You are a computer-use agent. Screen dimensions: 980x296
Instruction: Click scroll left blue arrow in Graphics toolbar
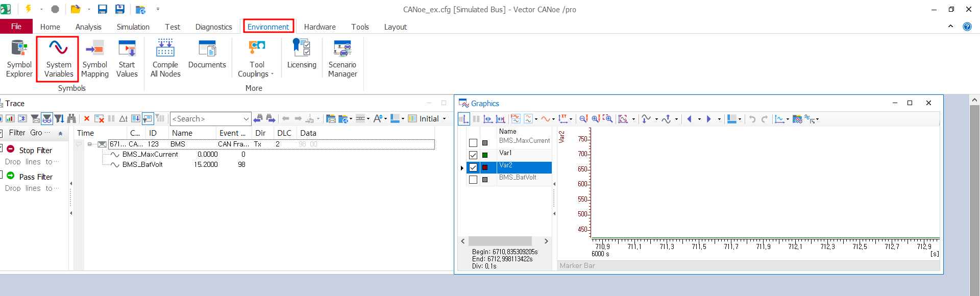pyautogui.click(x=689, y=119)
